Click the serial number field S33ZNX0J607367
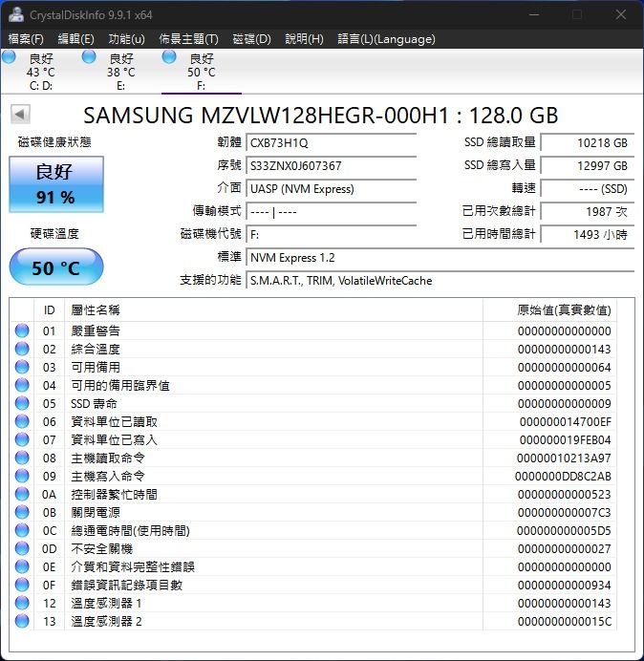Viewport: 644px width, 661px height. tap(331, 165)
